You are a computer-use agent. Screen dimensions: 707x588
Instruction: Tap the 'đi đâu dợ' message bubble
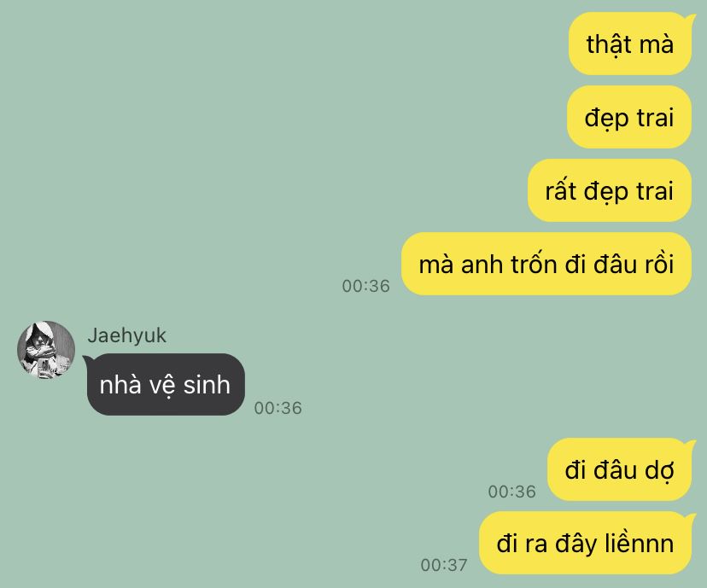tap(620, 469)
